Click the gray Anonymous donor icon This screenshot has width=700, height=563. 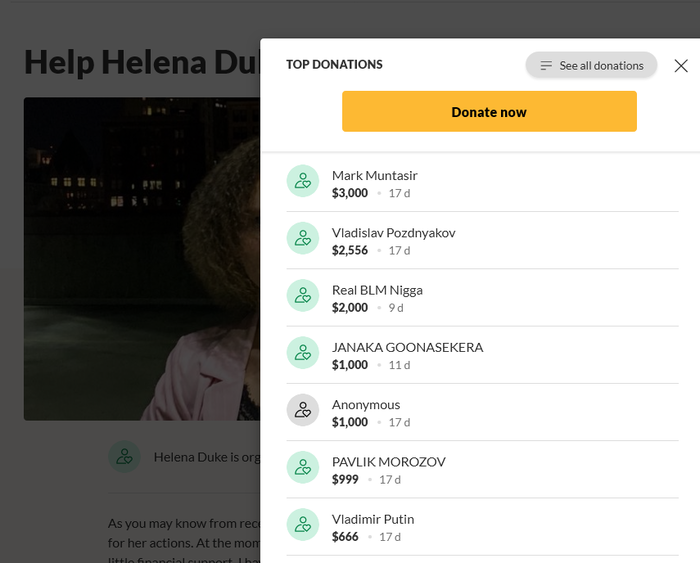303,410
